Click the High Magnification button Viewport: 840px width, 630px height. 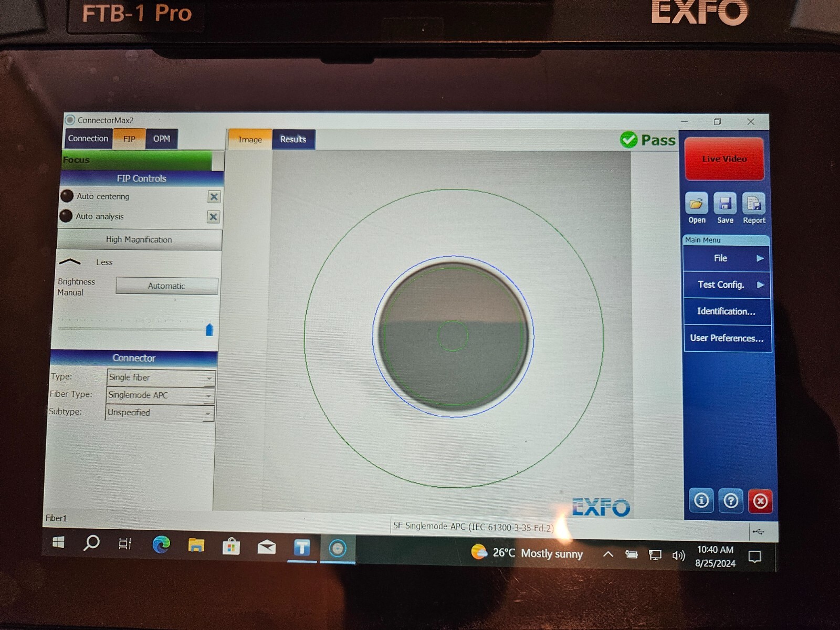tap(139, 239)
